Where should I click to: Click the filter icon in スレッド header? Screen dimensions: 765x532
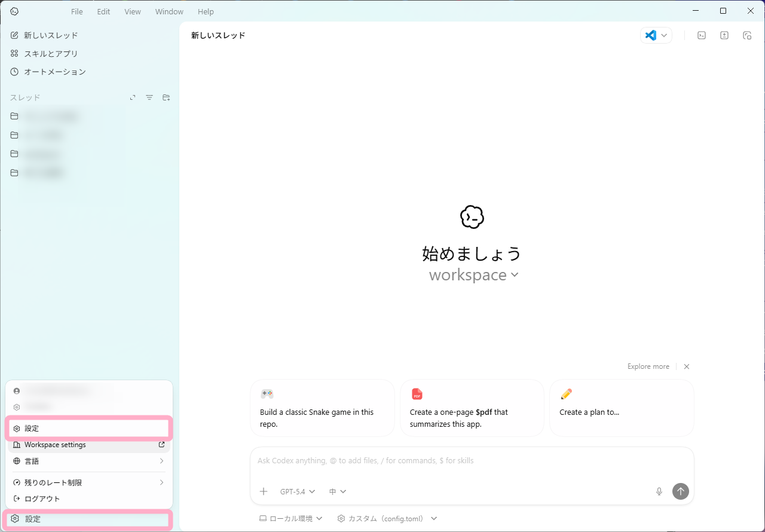pyautogui.click(x=149, y=97)
